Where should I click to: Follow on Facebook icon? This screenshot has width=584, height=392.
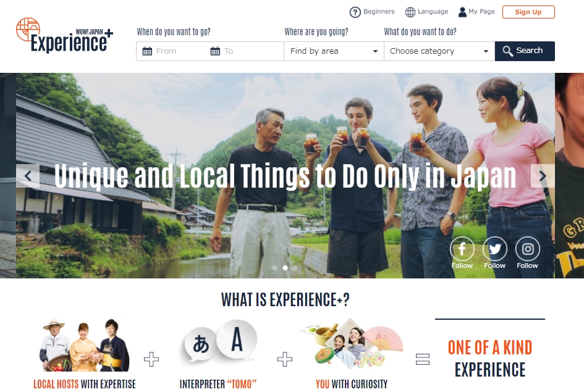coord(462,248)
